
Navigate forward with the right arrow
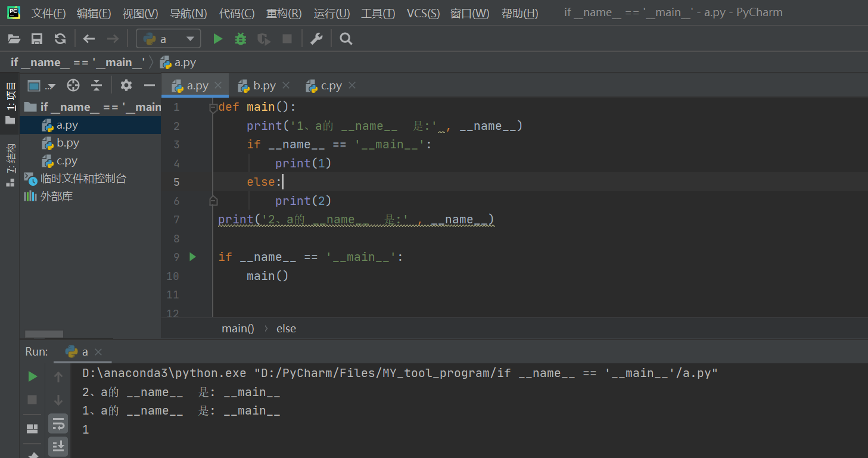click(x=112, y=39)
